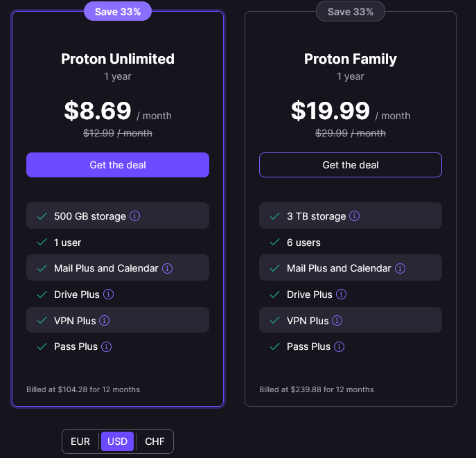The image size is (476, 458).
Task: Switch currency to EUR
Action: pyautogui.click(x=80, y=441)
